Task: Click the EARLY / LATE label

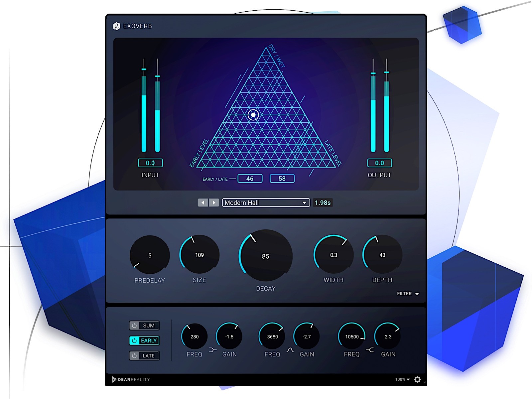Action: 215,179
